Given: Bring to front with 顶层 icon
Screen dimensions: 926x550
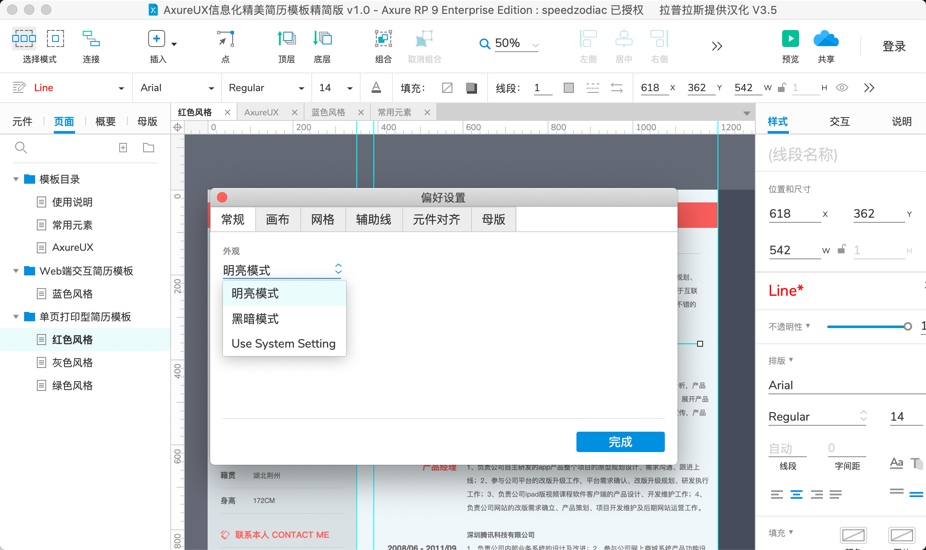Looking at the screenshot, I should [286, 39].
